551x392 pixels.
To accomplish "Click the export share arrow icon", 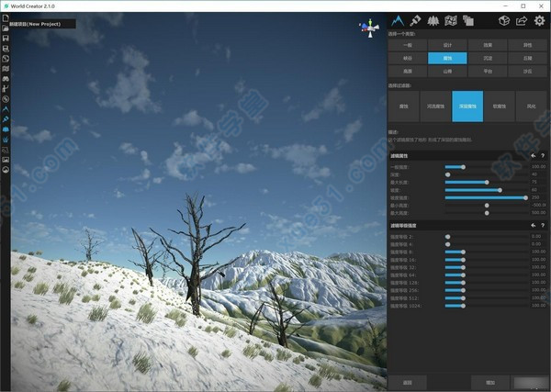I will 522,19.
